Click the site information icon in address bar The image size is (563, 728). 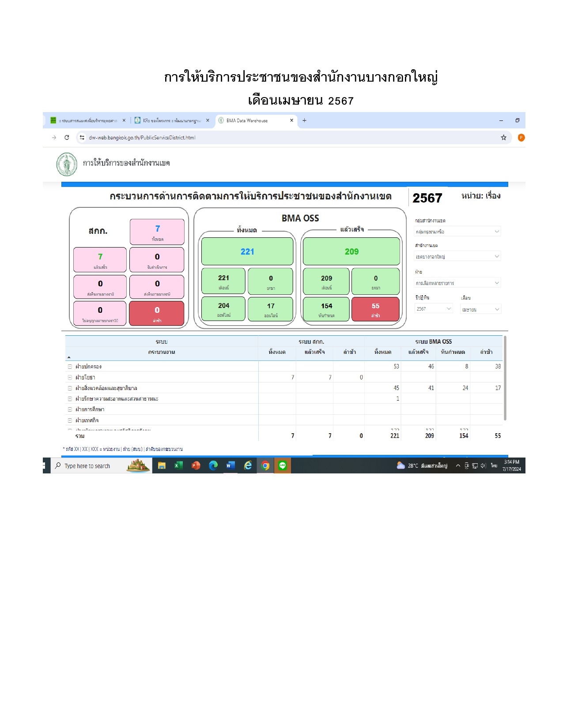[82, 138]
